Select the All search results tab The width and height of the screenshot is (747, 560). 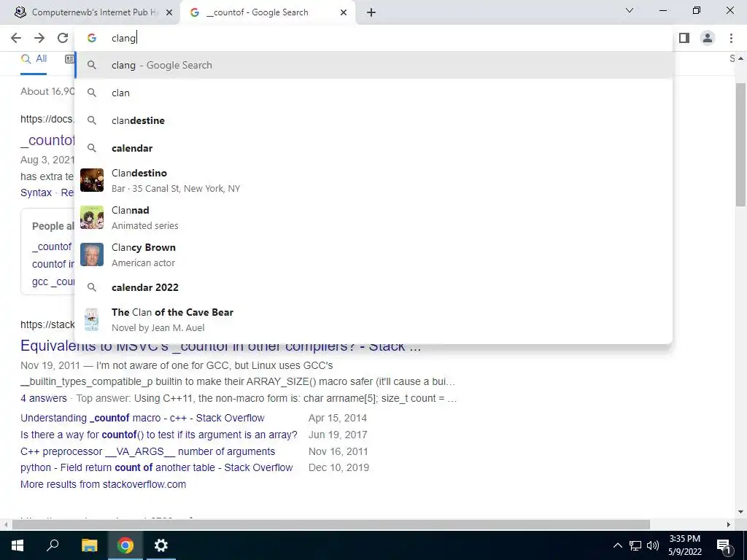(34, 59)
